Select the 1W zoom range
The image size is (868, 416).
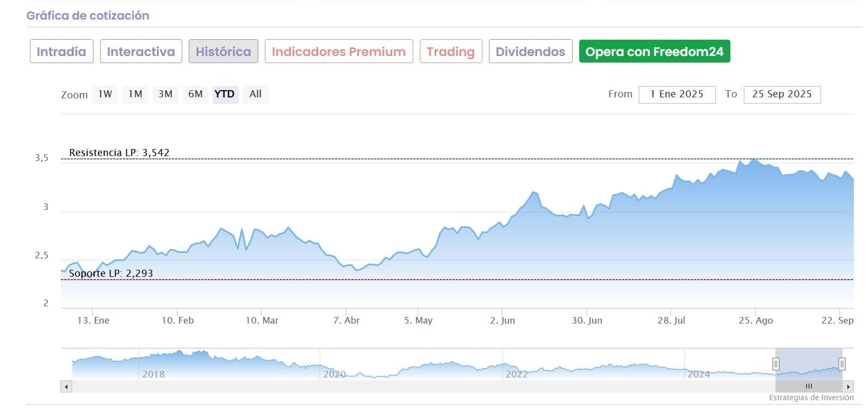105,94
